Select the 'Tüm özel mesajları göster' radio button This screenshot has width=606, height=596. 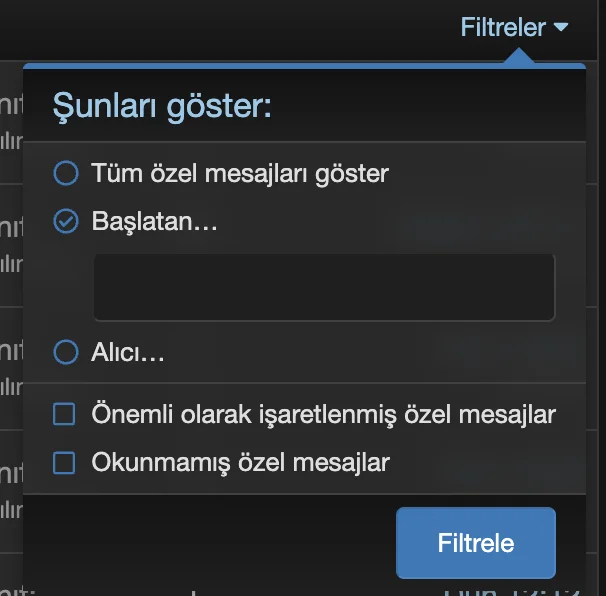tap(65, 174)
